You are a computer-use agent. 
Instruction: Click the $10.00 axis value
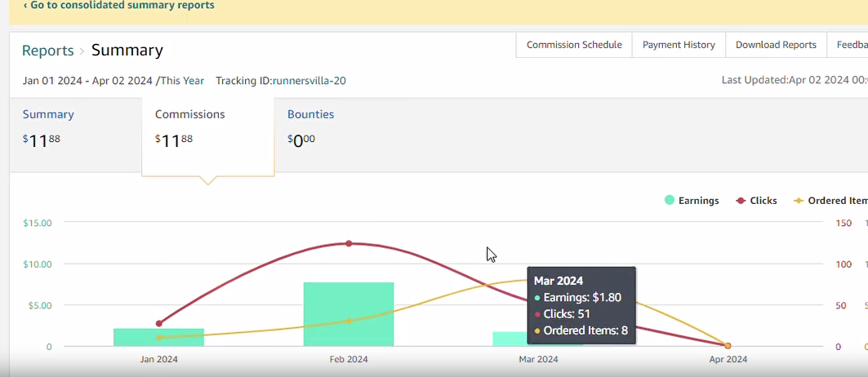click(38, 264)
